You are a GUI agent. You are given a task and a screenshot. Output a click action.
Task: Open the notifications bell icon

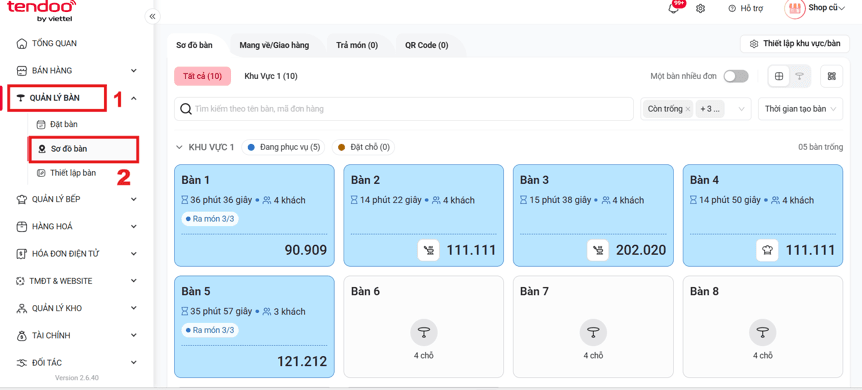click(673, 9)
